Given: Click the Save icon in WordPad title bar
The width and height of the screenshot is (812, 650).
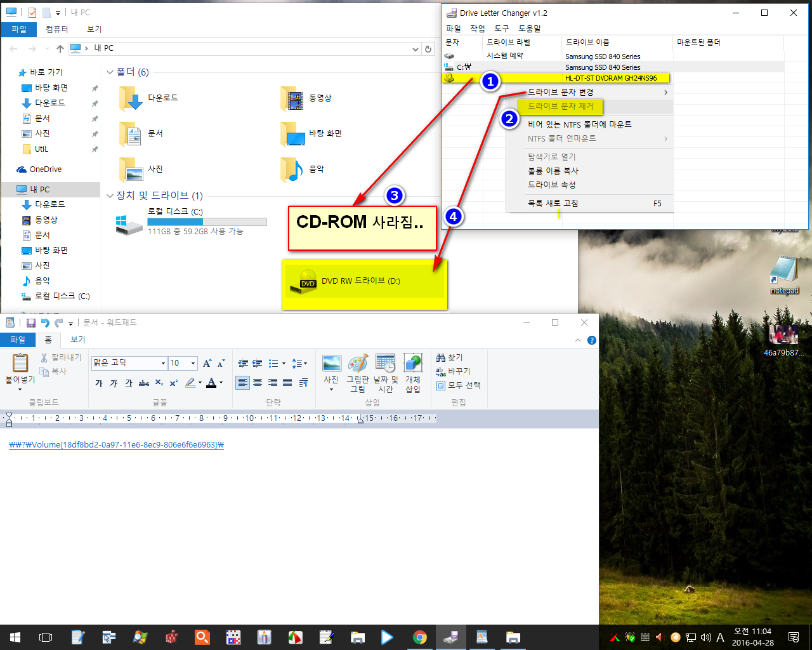Looking at the screenshot, I should 30,322.
